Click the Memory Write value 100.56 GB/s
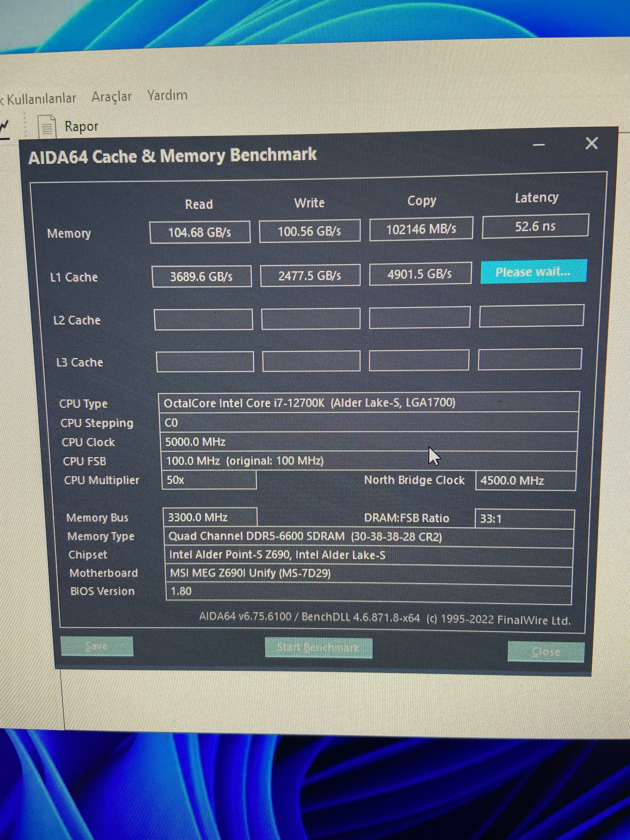 tap(310, 231)
